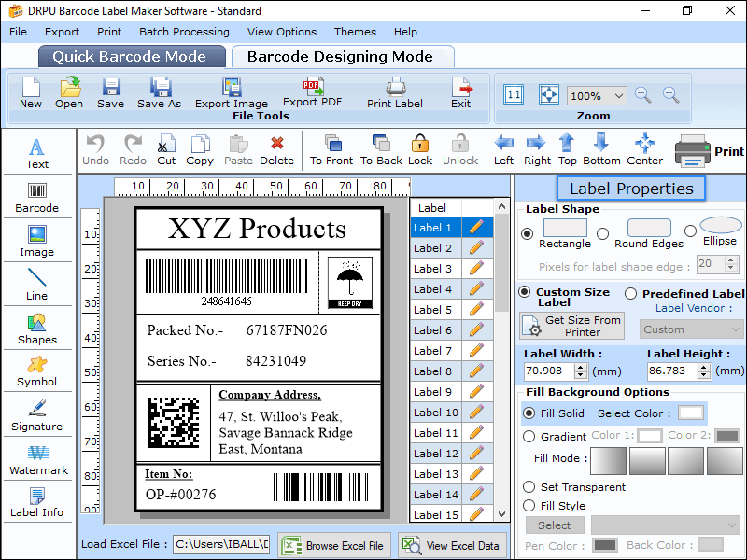This screenshot has width=747, height=560.
Task: Select Set Transparent option
Action: click(529, 487)
